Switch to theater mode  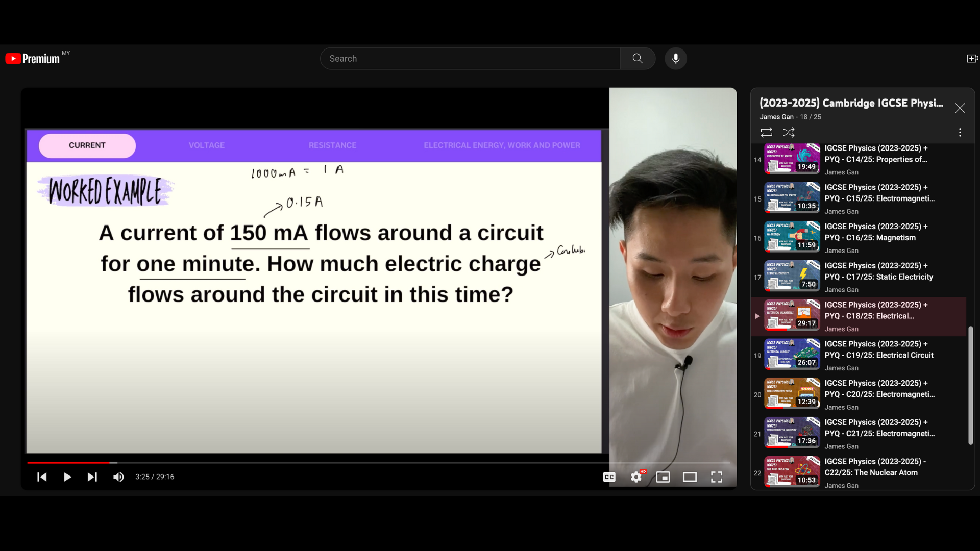[x=690, y=477]
